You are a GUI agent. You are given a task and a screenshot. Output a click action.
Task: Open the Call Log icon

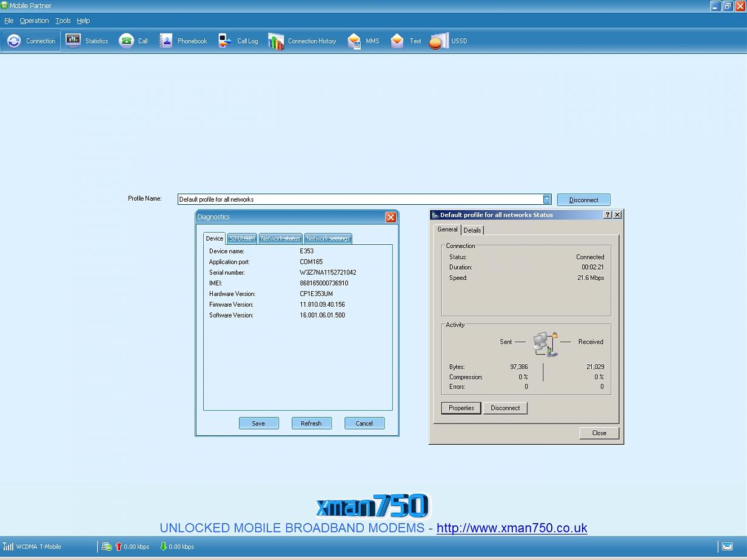(225, 41)
